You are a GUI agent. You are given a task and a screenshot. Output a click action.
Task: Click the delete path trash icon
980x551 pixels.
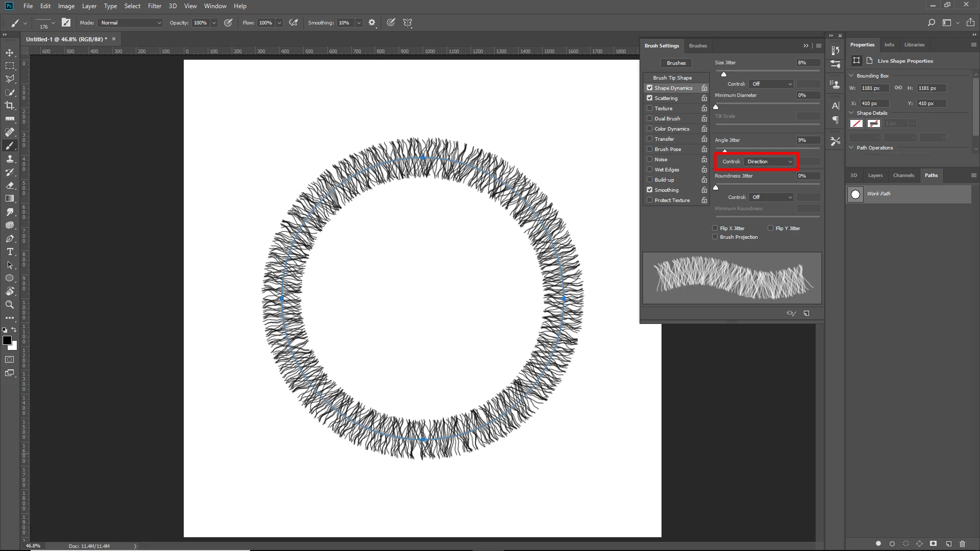pos(963,544)
